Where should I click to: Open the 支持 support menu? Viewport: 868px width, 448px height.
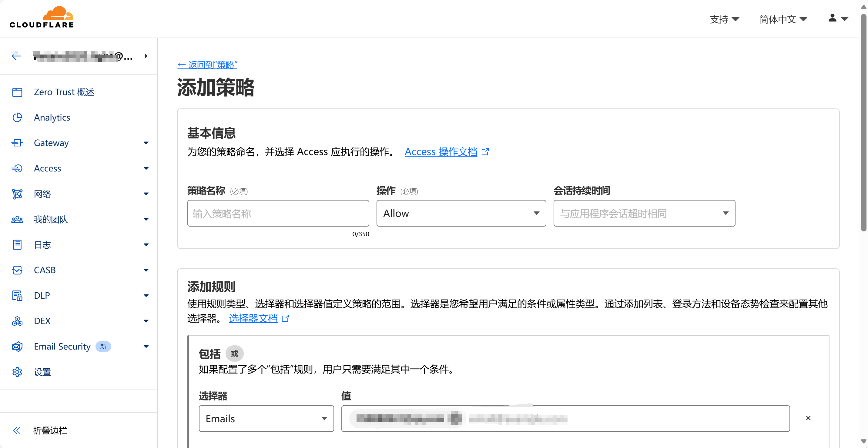pos(724,19)
